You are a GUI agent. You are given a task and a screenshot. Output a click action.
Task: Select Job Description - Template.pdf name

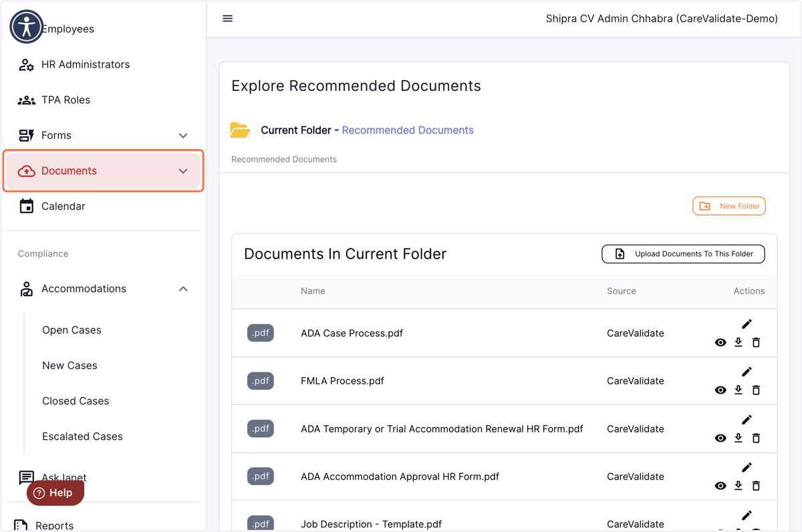pos(371,525)
